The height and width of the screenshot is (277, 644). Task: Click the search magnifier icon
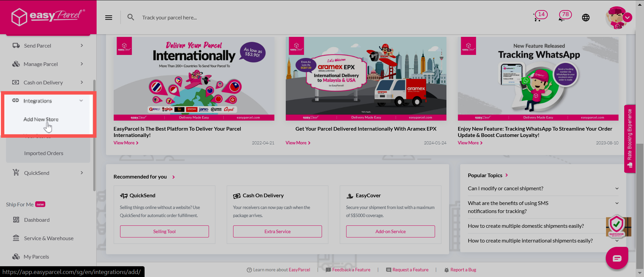131,17
